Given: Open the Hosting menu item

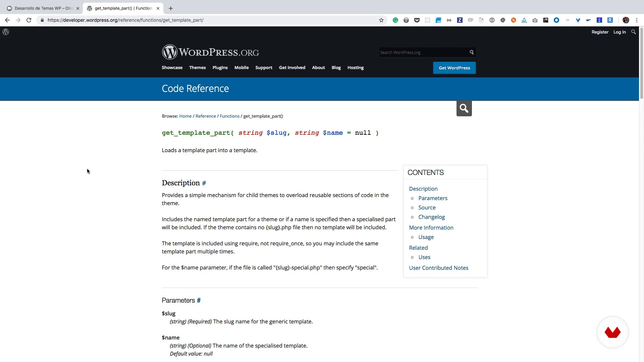Looking at the screenshot, I should [x=356, y=68].
